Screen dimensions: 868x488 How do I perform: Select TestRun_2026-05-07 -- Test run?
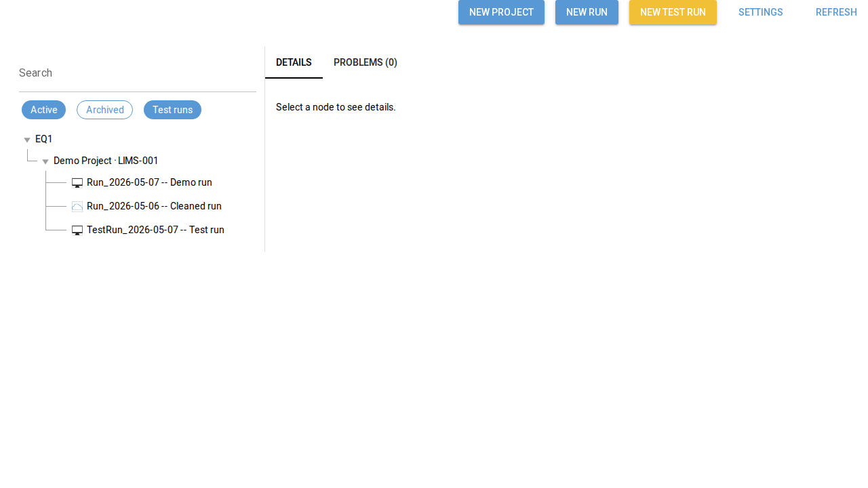pos(155,230)
